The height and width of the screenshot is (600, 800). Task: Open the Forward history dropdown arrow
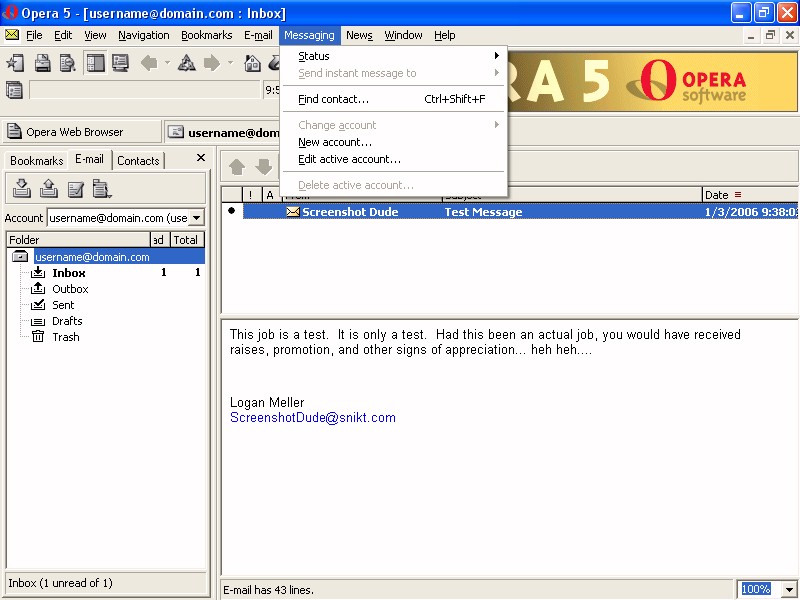point(231,63)
